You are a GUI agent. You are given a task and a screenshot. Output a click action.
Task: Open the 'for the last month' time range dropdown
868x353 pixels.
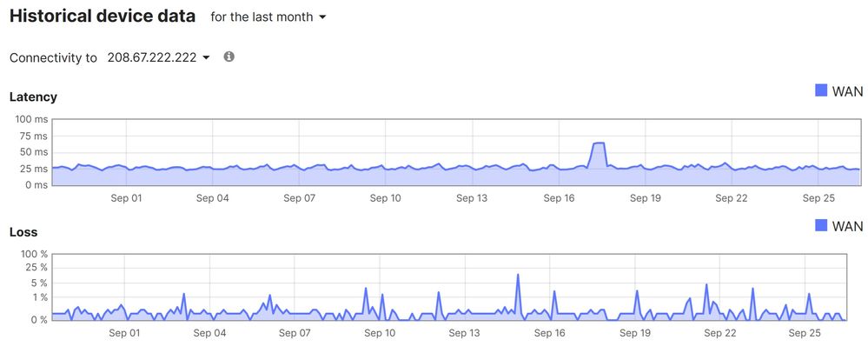268,17
